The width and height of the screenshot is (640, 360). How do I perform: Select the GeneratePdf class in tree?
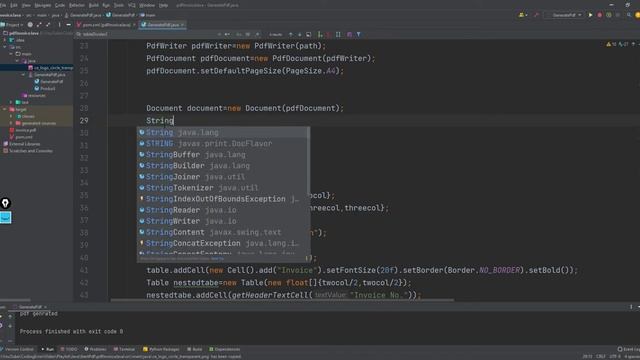coord(49,82)
